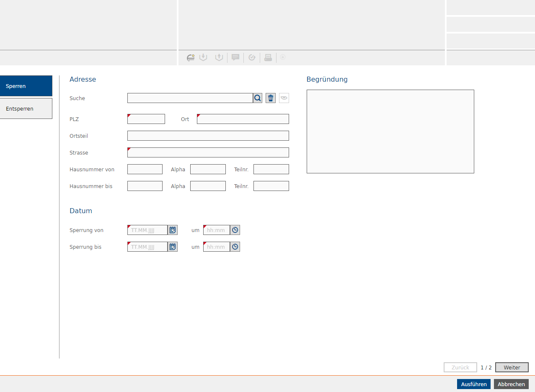Image resolution: width=535 pixels, height=392 pixels.
Task: Open the clock time picker for Sperrung bis
Action: tap(235, 247)
